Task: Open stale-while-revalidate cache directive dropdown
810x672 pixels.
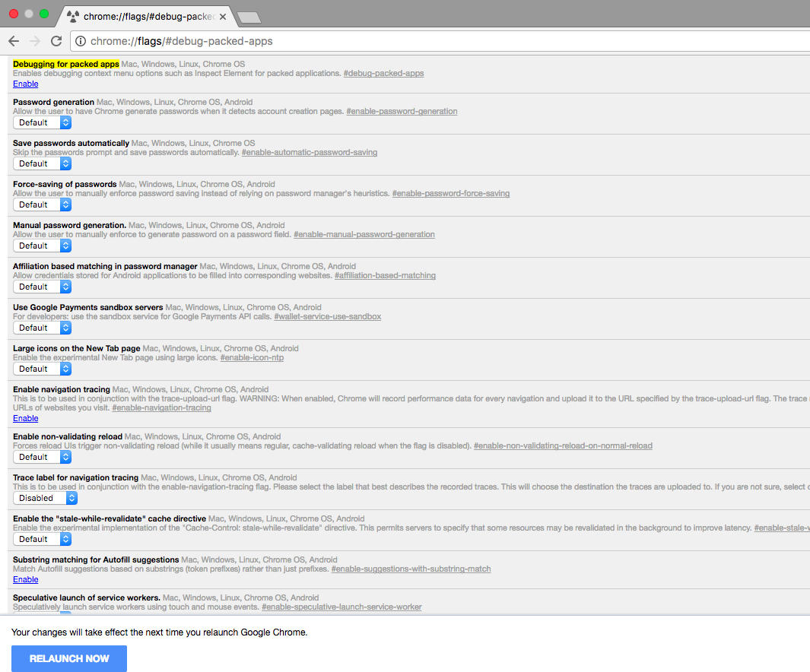Action: [x=43, y=539]
